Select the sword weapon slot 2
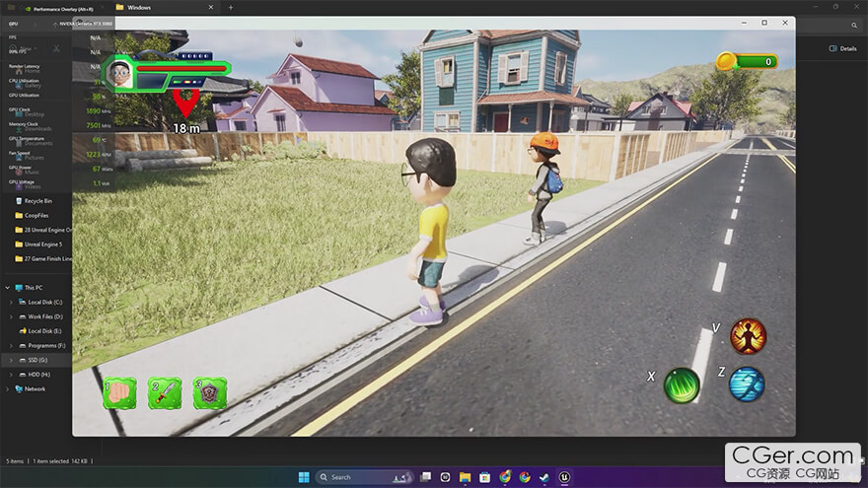The image size is (868, 488). tap(165, 393)
